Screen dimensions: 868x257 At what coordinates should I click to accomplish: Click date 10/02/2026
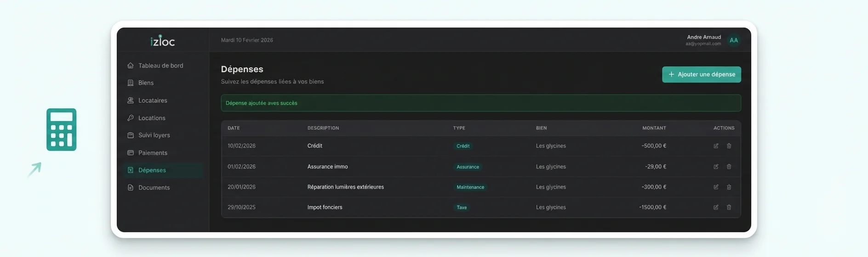pyautogui.click(x=241, y=146)
